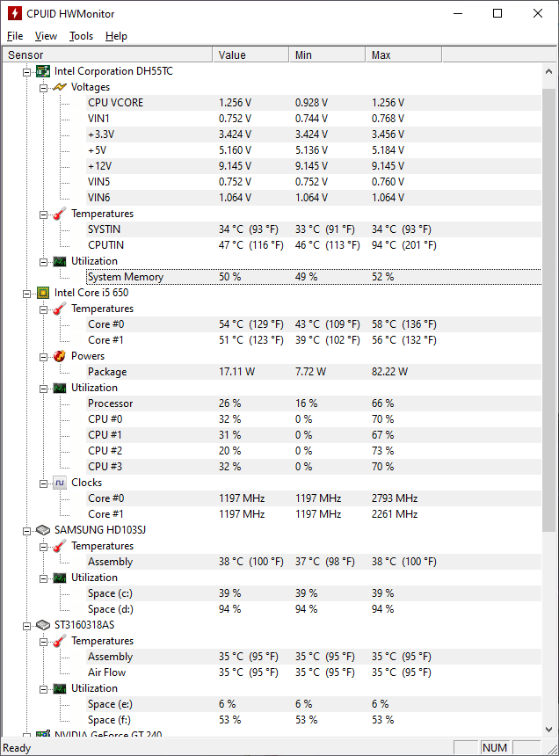Image resolution: width=559 pixels, height=756 pixels.
Task: Click the Voltages lightning icon
Action: (59, 87)
